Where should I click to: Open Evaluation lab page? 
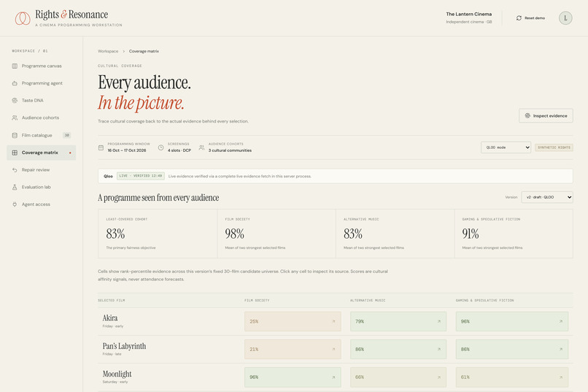click(x=42, y=187)
